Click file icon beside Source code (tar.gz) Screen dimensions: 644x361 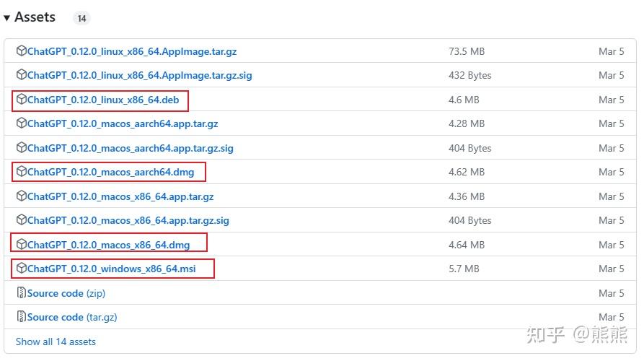[22, 317]
